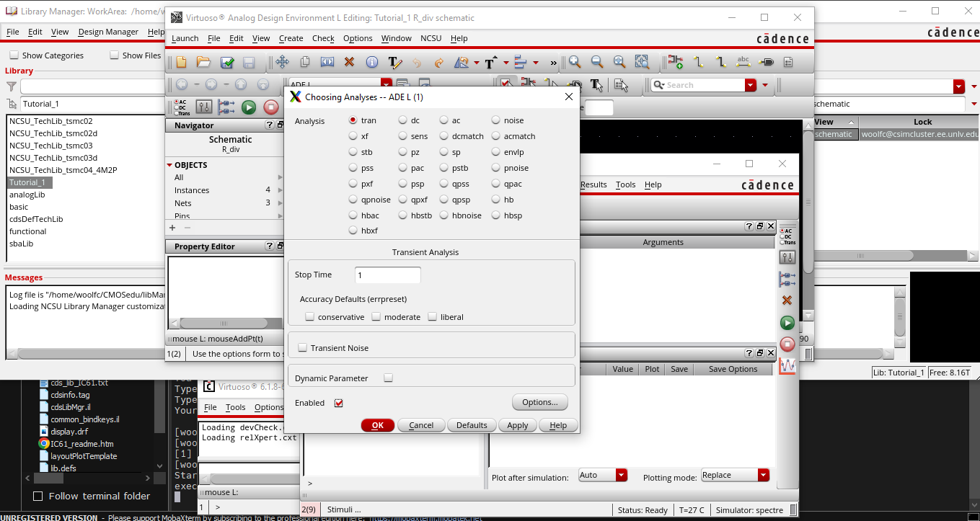The image size is (980, 521).
Task: Click the New file icon in the Virtuoso toolbar
Action: pos(182,63)
